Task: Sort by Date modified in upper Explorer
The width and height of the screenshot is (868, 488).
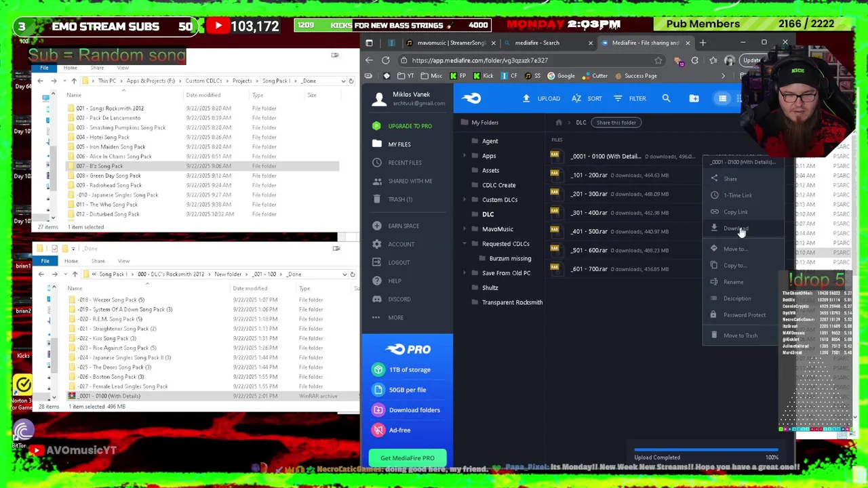Action: (203, 95)
